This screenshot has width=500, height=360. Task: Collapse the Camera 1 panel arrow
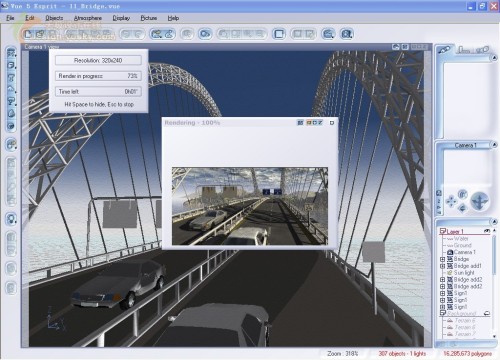494,145
